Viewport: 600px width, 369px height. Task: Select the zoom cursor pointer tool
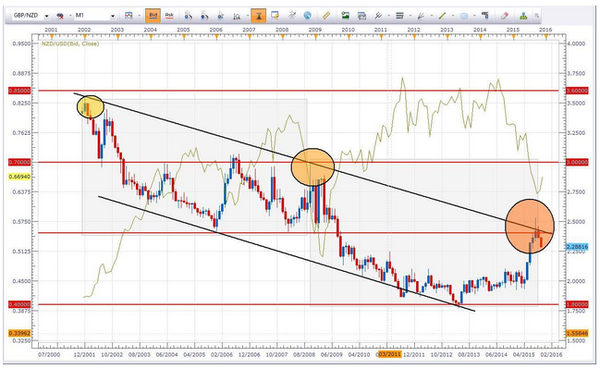coord(221,16)
